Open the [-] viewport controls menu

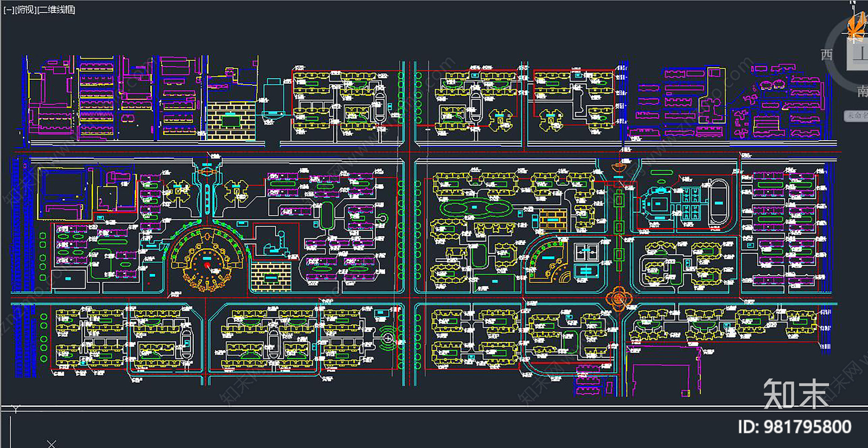[x=9, y=10]
